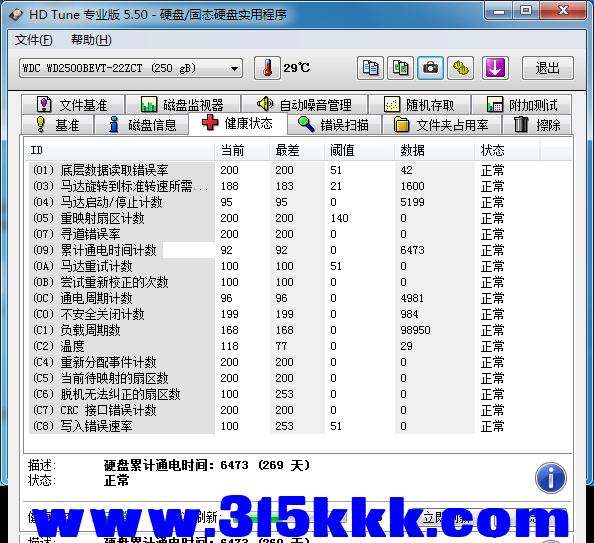
Task: Click copy screenshot to clipboard icon
Action: 400,68
